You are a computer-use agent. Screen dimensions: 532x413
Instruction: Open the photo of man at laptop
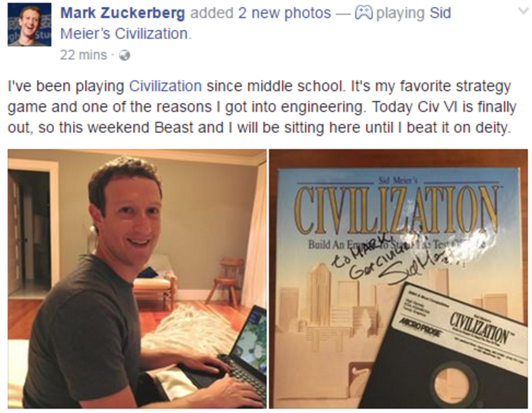pos(137,279)
